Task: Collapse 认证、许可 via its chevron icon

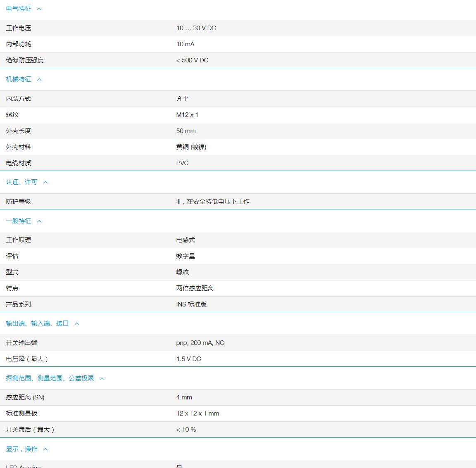Action: [x=45, y=182]
